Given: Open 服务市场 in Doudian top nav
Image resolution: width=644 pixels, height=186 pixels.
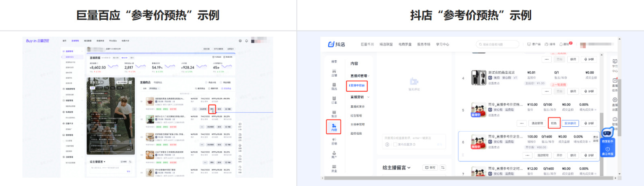Looking at the screenshot, I should point(424,44).
